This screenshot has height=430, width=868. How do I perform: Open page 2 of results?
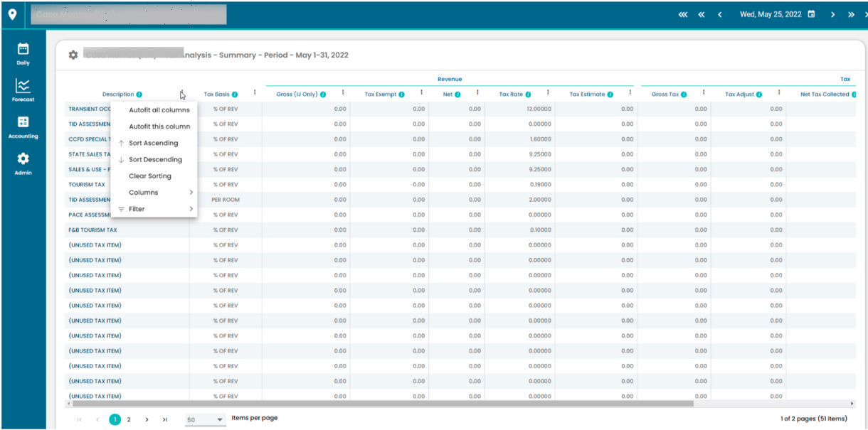(x=129, y=419)
